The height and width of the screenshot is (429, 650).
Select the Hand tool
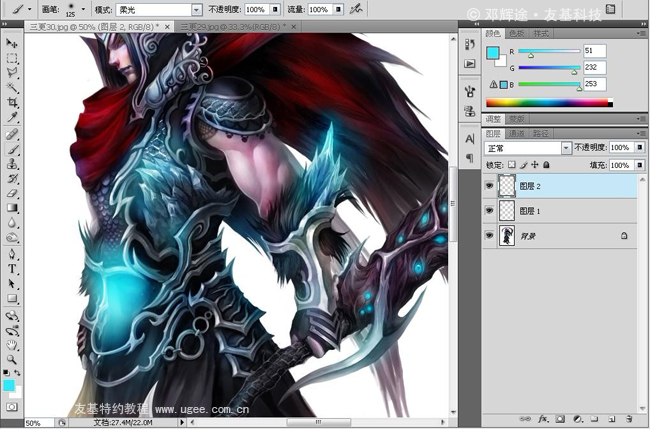click(x=12, y=345)
